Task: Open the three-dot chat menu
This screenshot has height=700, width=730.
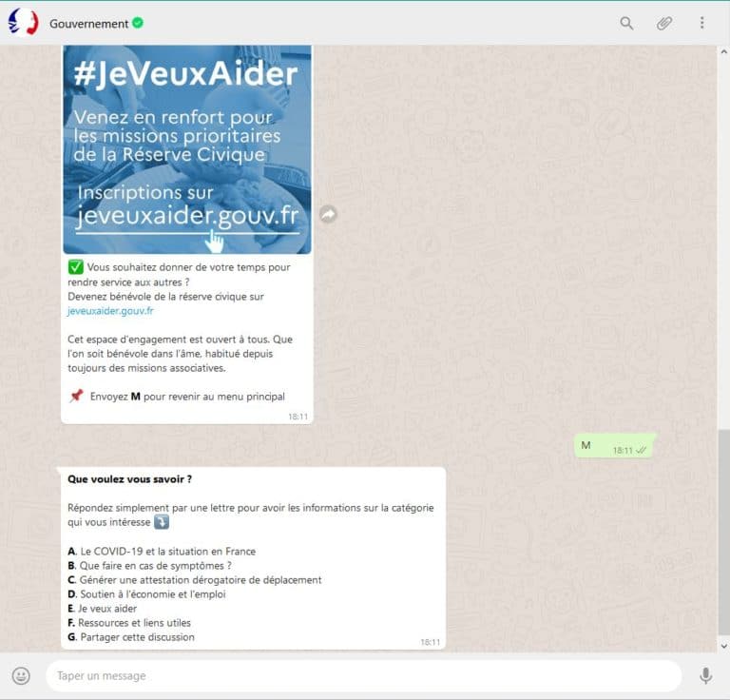Action: 701,23
